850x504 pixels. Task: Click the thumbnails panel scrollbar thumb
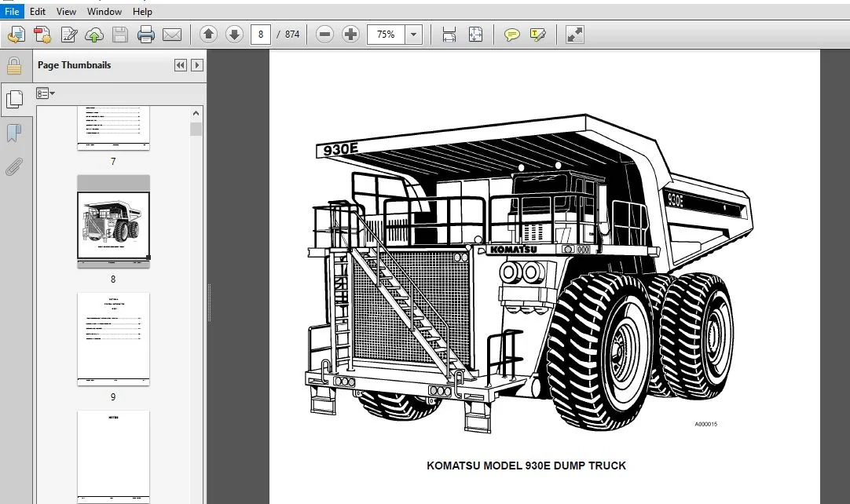[196, 129]
